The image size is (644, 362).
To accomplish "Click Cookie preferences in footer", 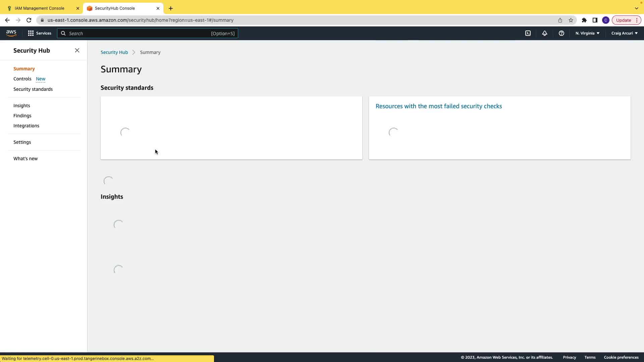I will pos(621,357).
